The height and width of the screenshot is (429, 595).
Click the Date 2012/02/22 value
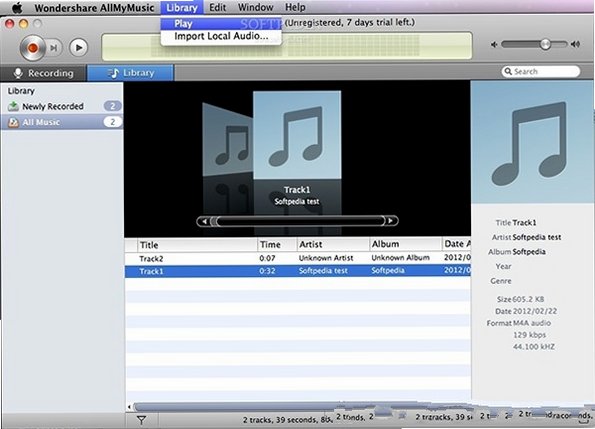point(535,311)
